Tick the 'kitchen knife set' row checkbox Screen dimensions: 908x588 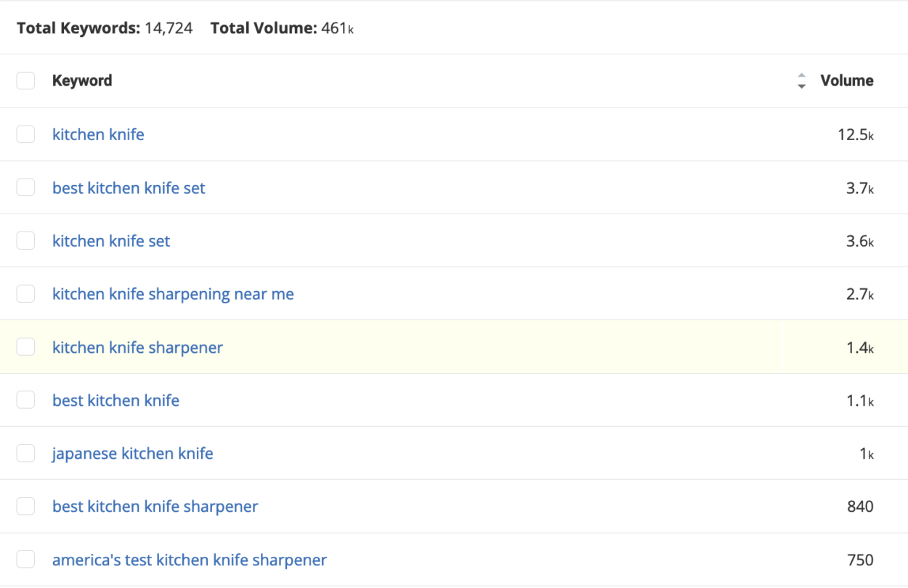25,241
